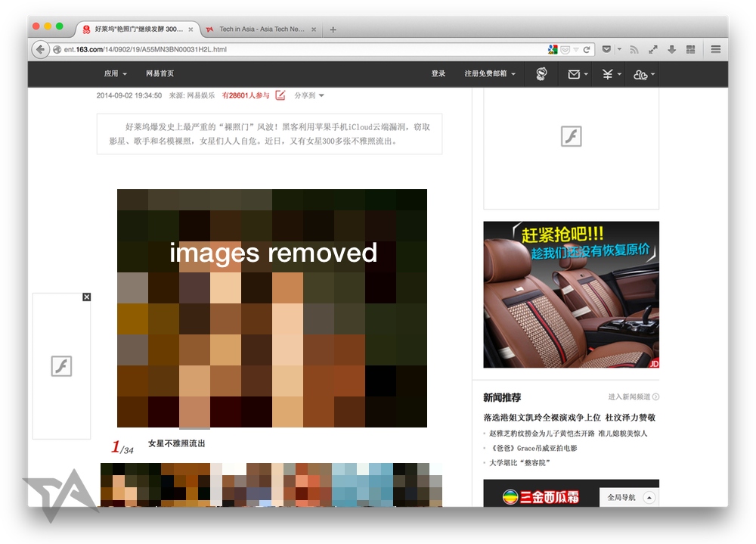The width and height of the screenshot is (756, 544).
Task: Click the Pocket toolbar button
Action: coord(606,49)
